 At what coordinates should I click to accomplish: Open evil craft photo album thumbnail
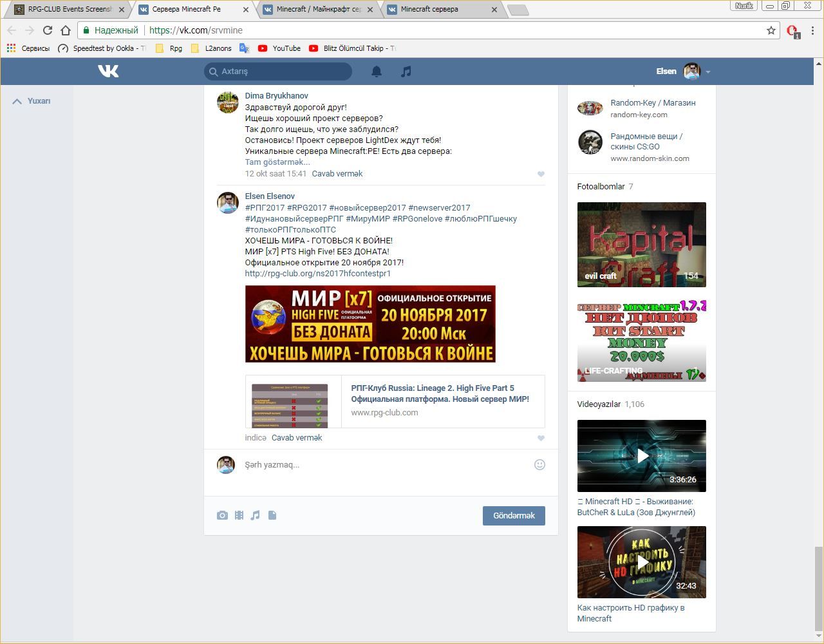[642, 245]
